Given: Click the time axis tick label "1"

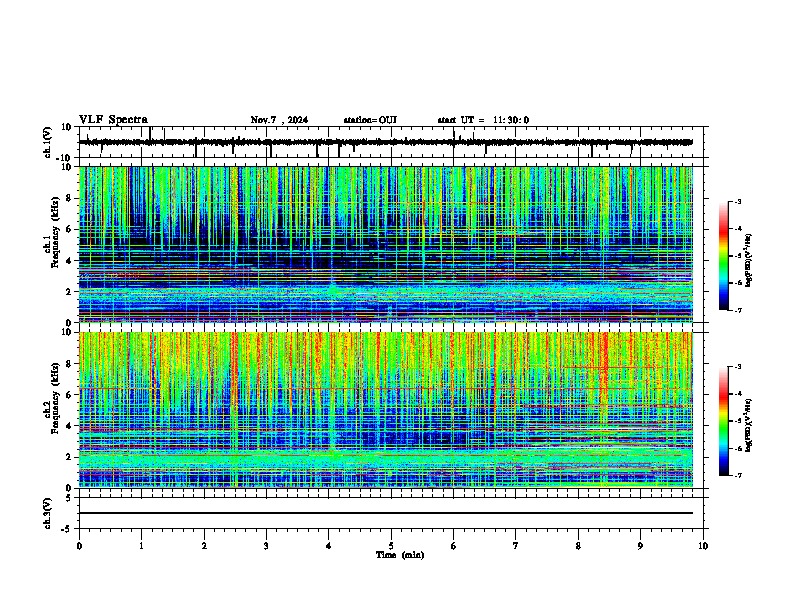Looking at the screenshot, I should coord(141,546).
